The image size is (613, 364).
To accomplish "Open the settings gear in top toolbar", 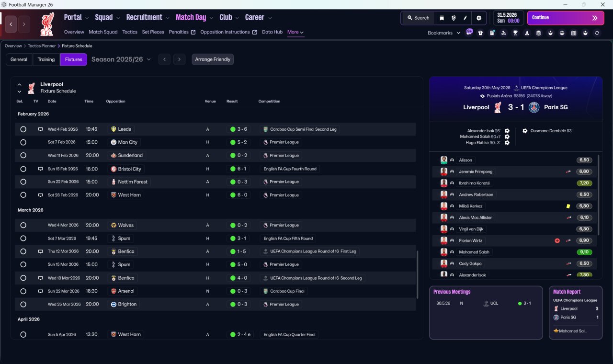I will (x=478, y=18).
